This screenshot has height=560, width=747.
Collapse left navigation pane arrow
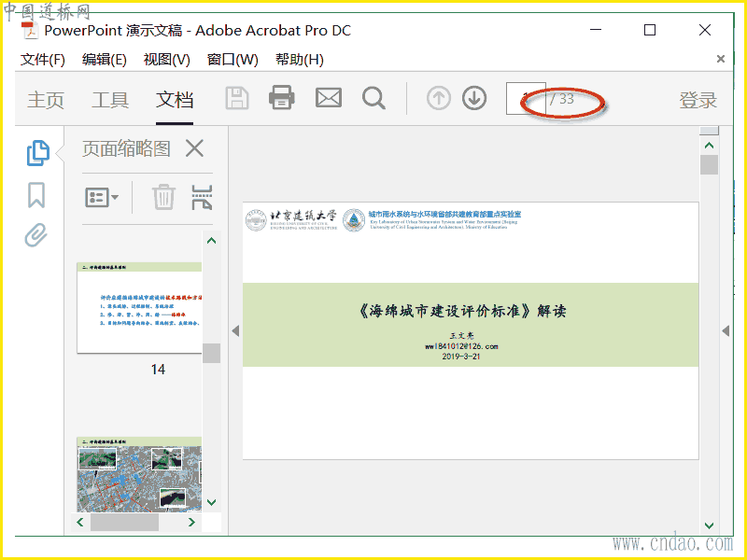(235, 330)
